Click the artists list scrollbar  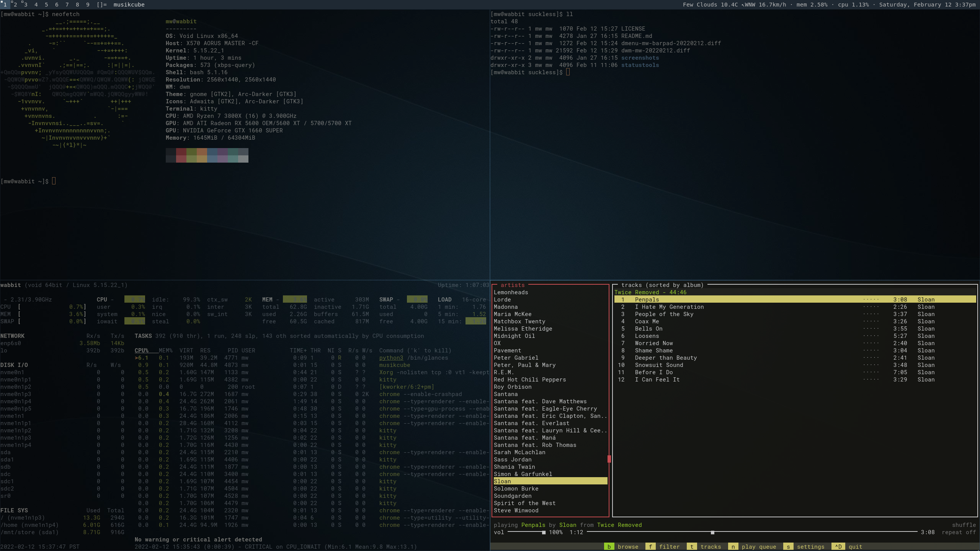tap(609, 459)
